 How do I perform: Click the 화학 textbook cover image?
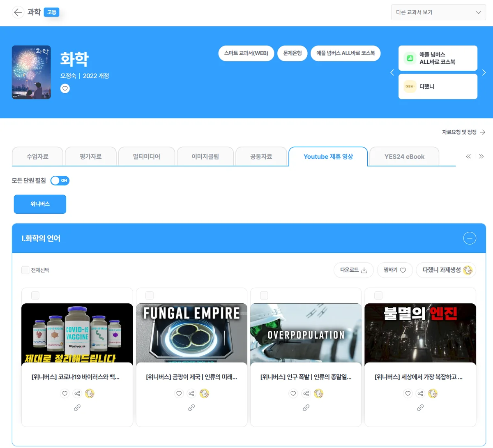31,72
